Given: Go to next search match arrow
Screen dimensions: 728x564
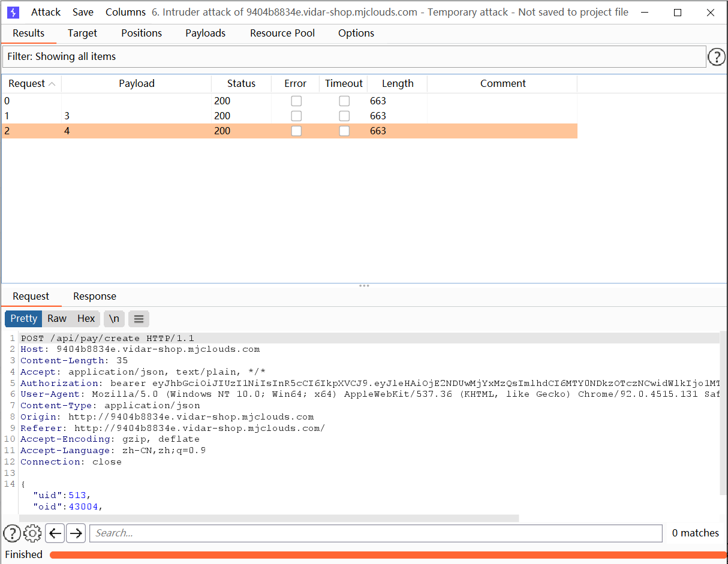Looking at the screenshot, I should coord(76,533).
